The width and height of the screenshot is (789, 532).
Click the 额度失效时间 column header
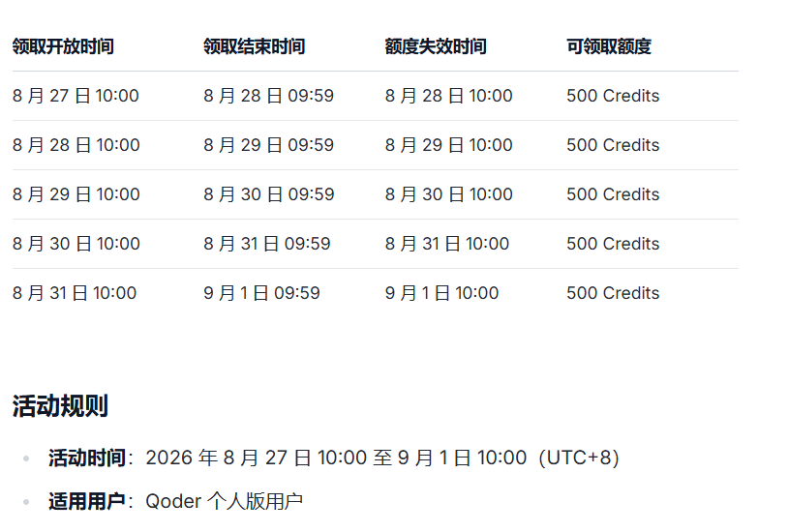coord(436,46)
